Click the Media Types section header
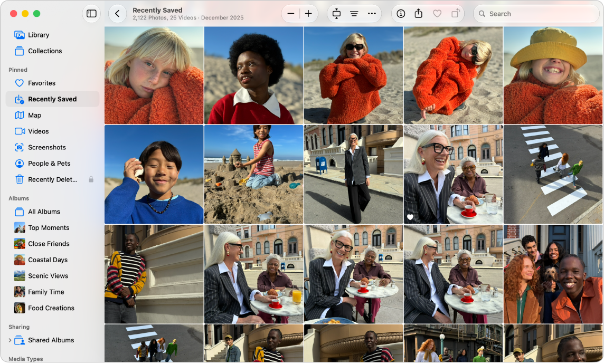The image size is (604, 364). pos(26,359)
